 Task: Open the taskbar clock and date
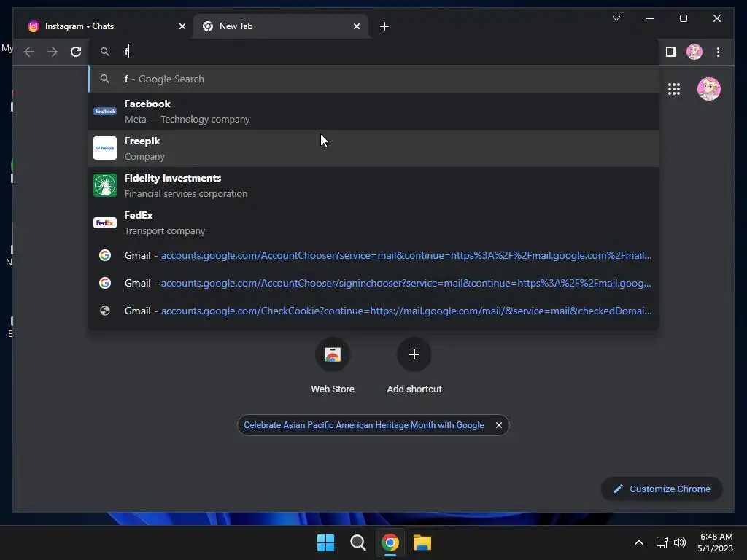click(x=715, y=542)
